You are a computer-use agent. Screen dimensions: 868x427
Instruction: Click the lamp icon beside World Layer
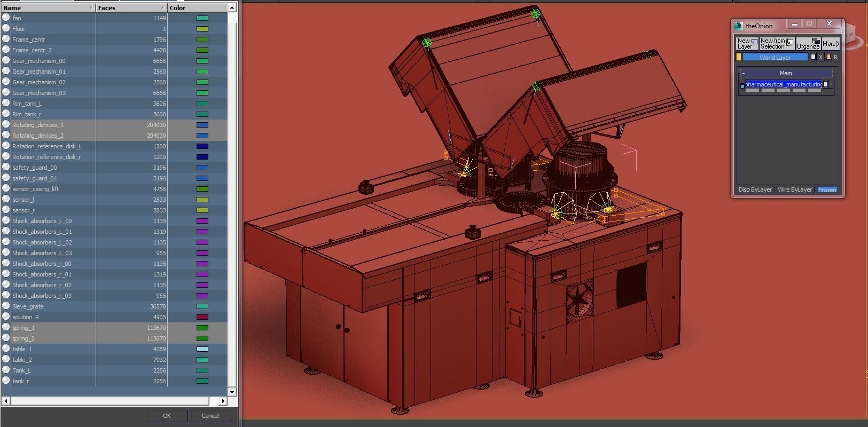[x=828, y=57]
